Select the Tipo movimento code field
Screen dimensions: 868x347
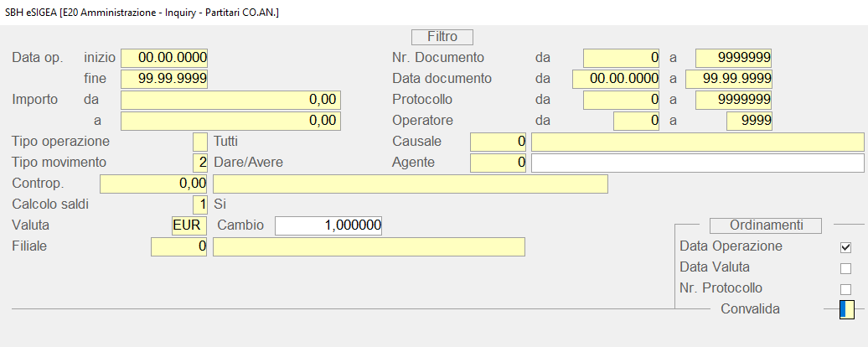[200, 162]
